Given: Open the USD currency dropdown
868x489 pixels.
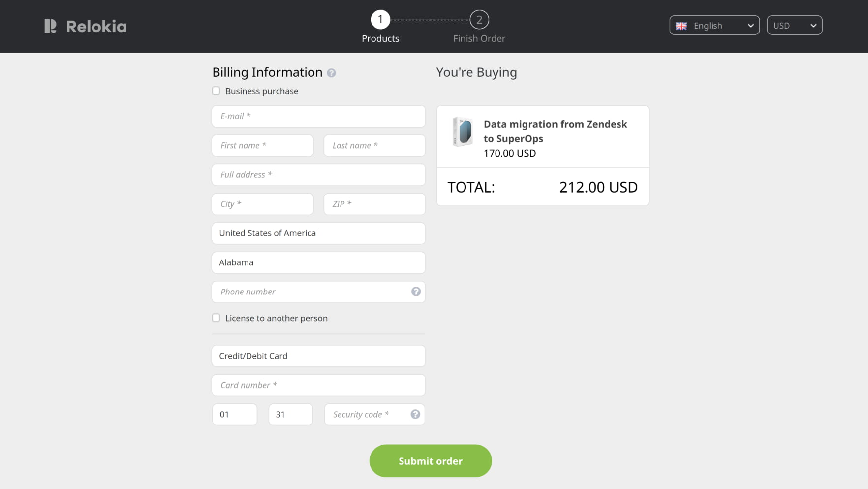Looking at the screenshot, I should point(794,26).
